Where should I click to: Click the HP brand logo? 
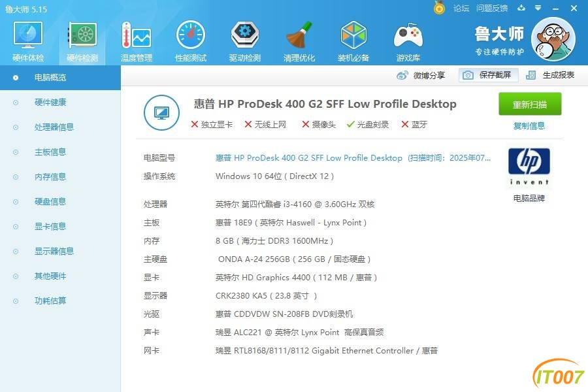click(x=529, y=167)
